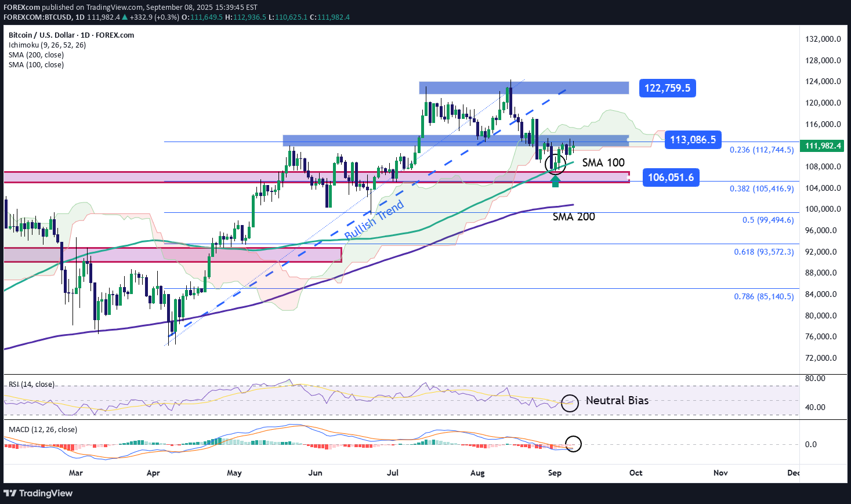The width and height of the screenshot is (851, 504).
Task: Click the Apr label on the time axis
Action: (x=153, y=473)
